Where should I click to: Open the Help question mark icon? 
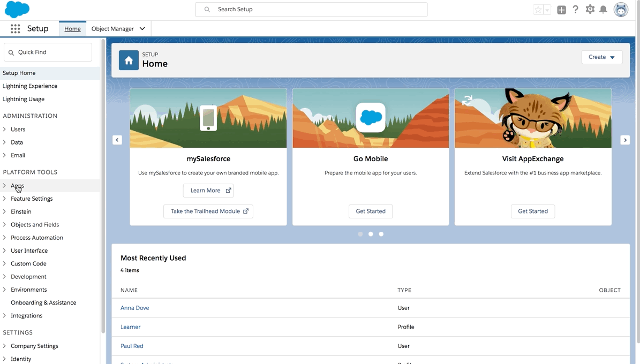pos(576,10)
